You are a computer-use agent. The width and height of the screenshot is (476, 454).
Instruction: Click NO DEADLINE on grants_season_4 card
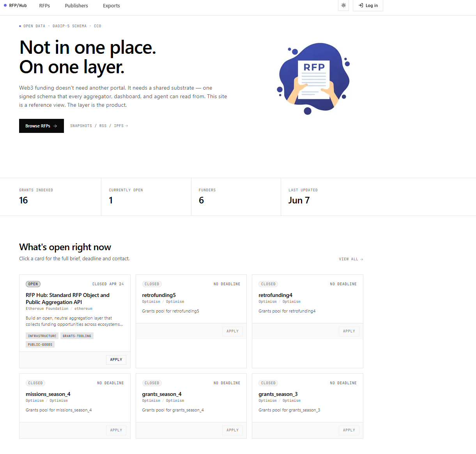point(227,383)
